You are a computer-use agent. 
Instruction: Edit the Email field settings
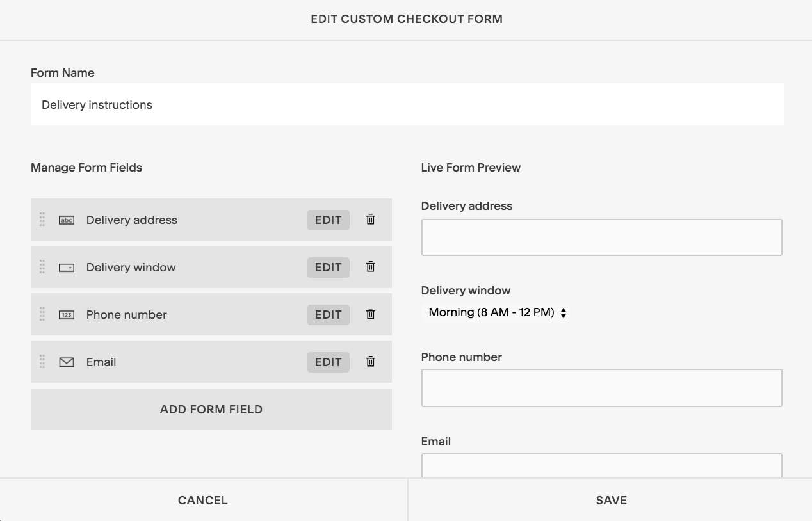tap(328, 362)
